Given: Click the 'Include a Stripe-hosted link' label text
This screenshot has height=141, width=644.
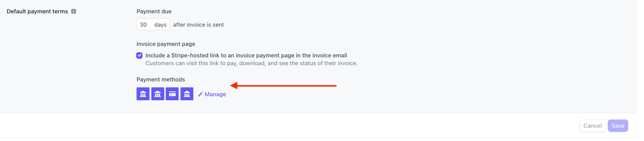Looking at the screenshot, I should click(x=246, y=56).
